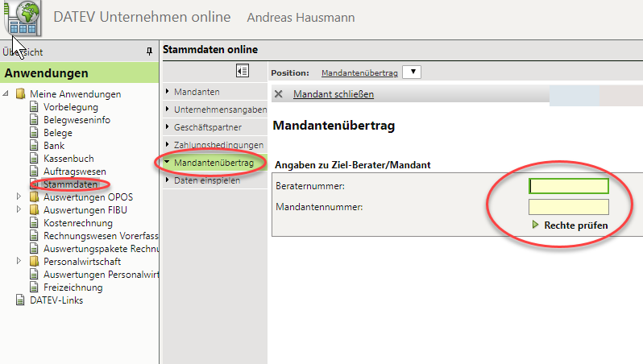Viewport: 643px width, 364px height.
Task: Open Belegweseninfo in the application tree
Action: (77, 120)
